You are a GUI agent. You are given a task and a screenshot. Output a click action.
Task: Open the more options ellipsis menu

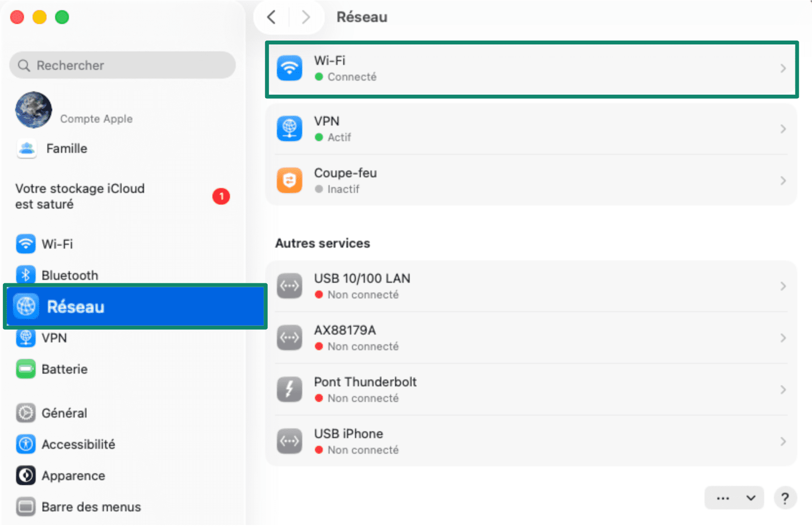pos(722,498)
